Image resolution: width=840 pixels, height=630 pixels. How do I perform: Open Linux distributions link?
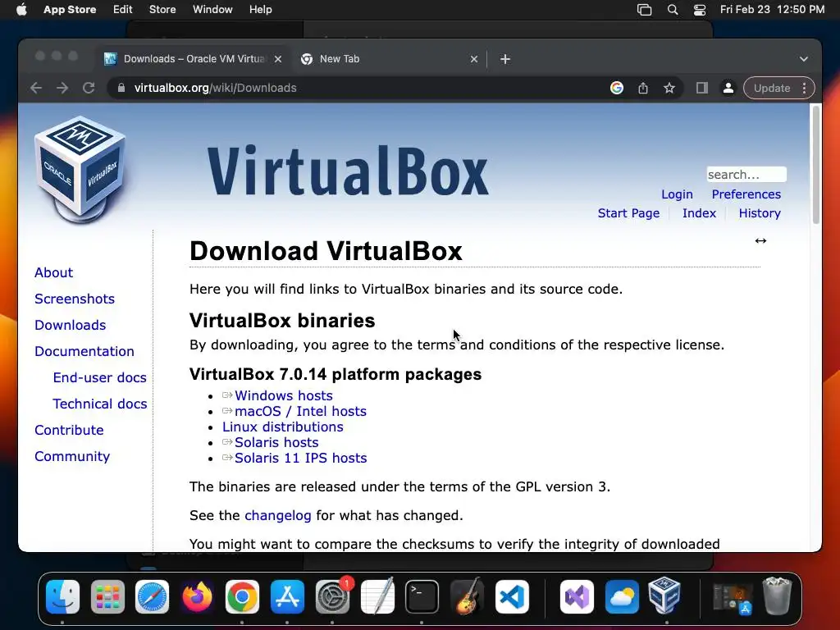[283, 427]
